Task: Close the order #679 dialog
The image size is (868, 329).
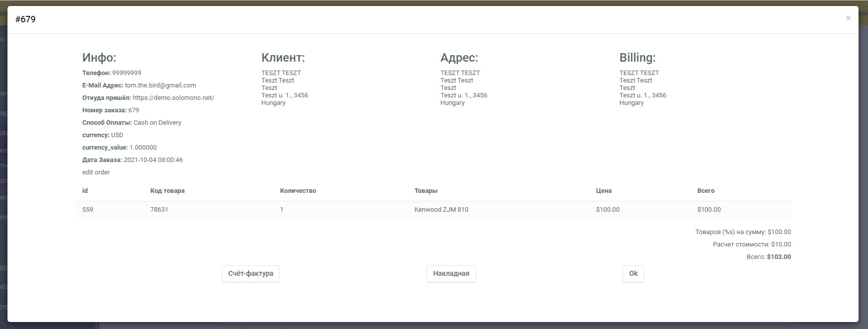Action: point(848,18)
